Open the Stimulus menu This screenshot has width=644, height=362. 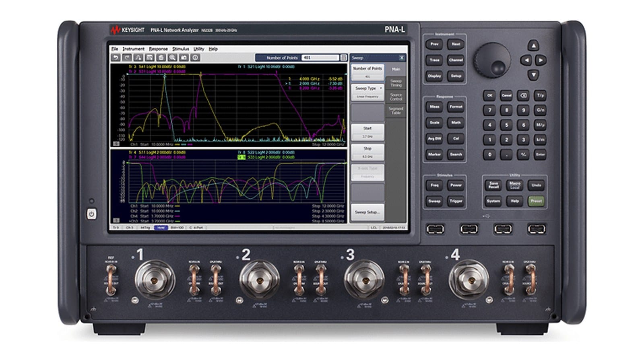point(181,49)
